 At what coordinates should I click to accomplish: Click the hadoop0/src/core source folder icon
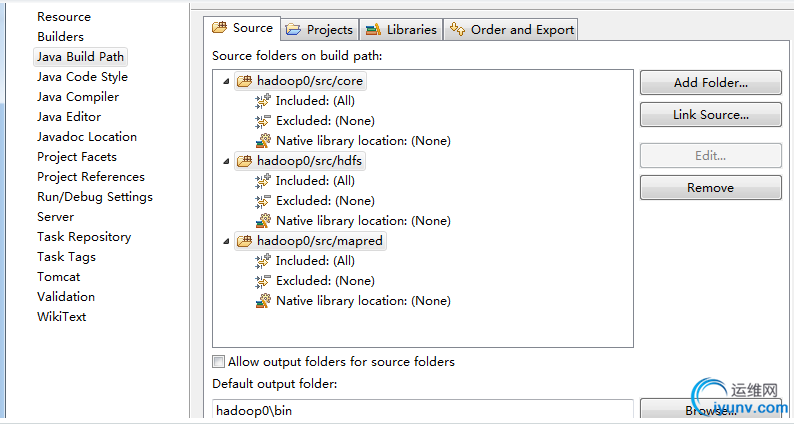[x=244, y=81]
